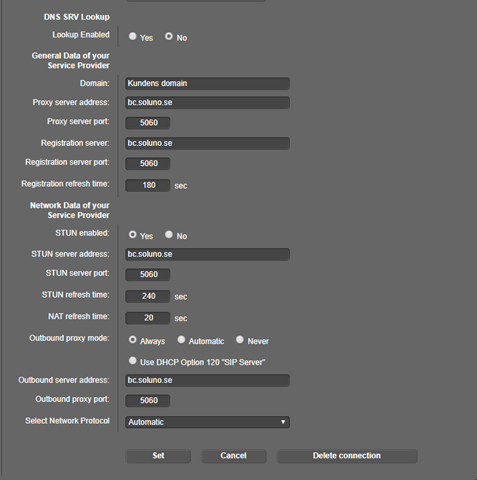Screen dimensions: 477x480
Task: Click the Registration refresh time label
Action: pyautogui.click(x=65, y=184)
